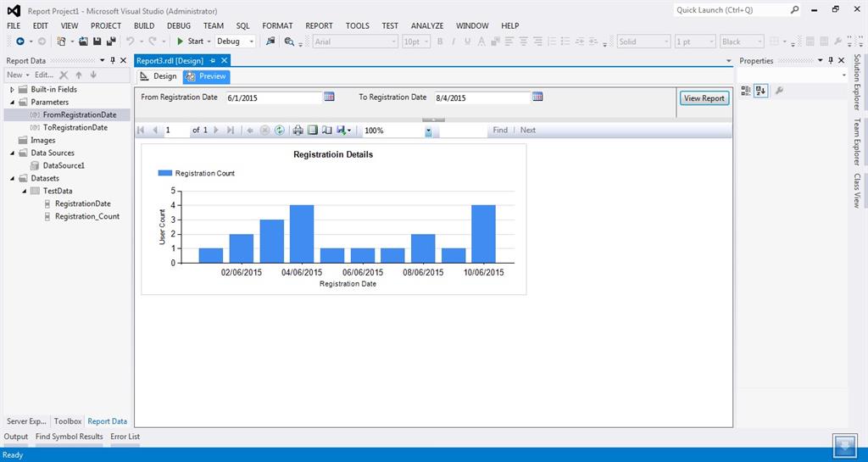Click the Start debugging button
The image size is (868, 462).
click(x=190, y=41)
